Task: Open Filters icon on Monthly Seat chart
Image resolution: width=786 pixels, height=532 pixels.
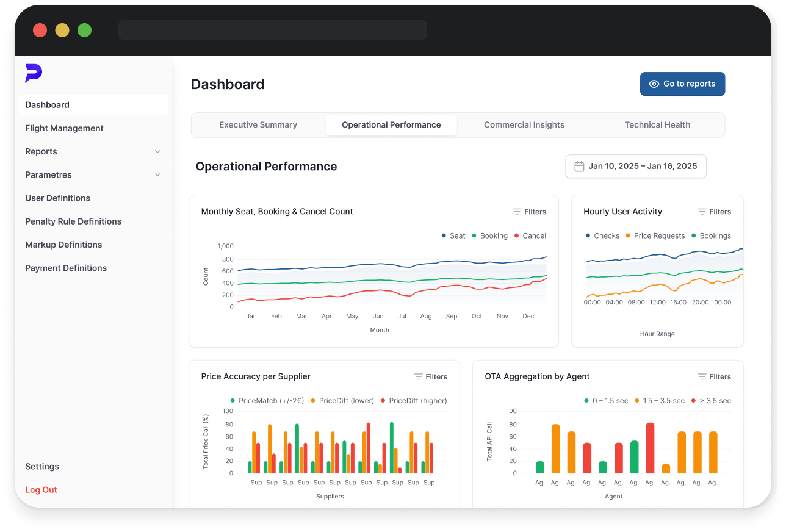Action: 517,212
